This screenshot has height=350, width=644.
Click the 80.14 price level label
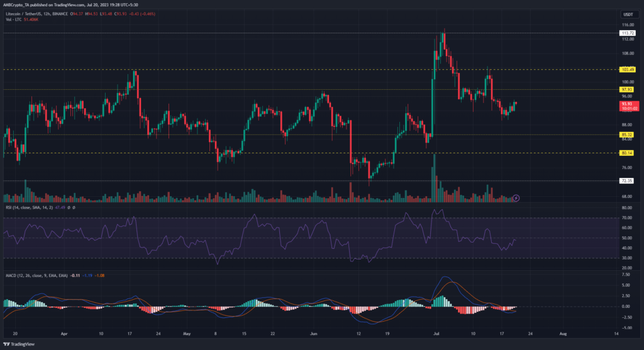coord(626,153)
